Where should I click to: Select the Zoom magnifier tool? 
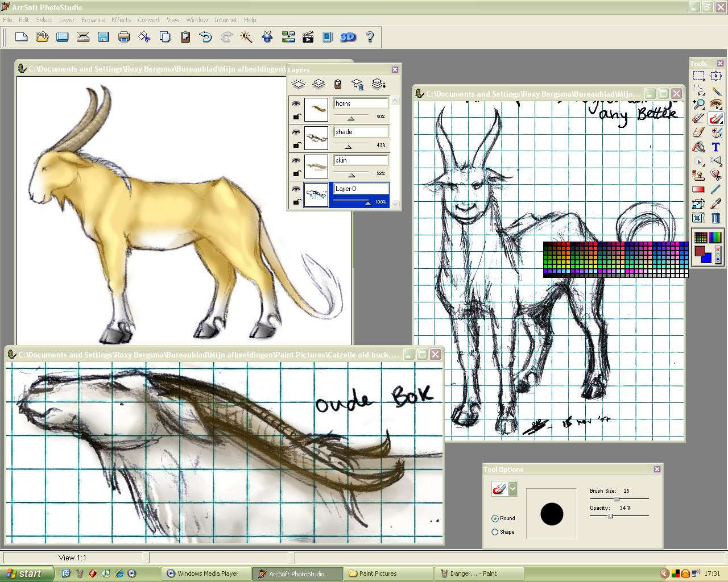[x=698, y=105]
